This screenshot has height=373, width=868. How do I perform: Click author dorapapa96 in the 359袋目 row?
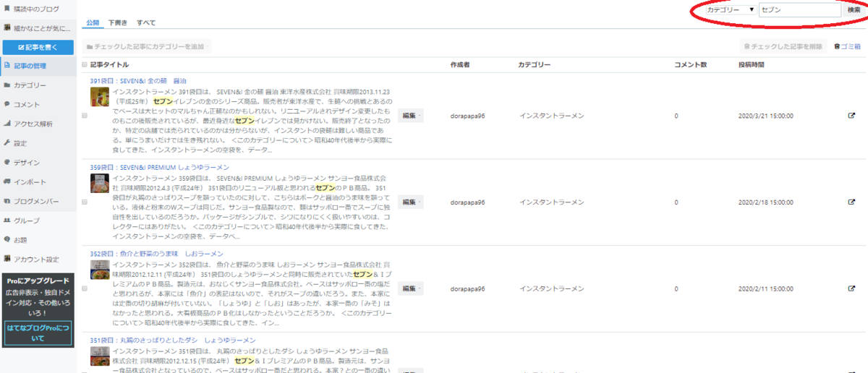(x=467, y=202)
